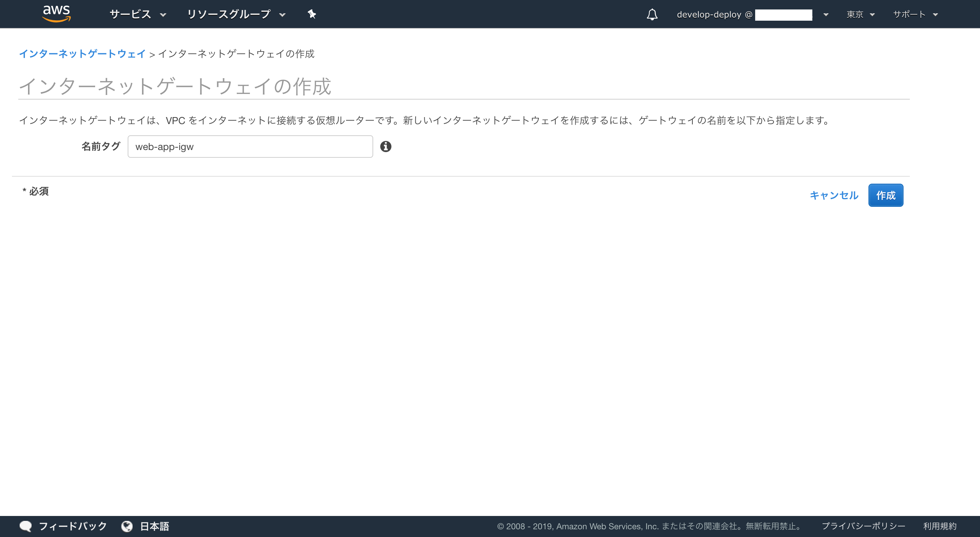Expand the リソースグループ menu

236,14
